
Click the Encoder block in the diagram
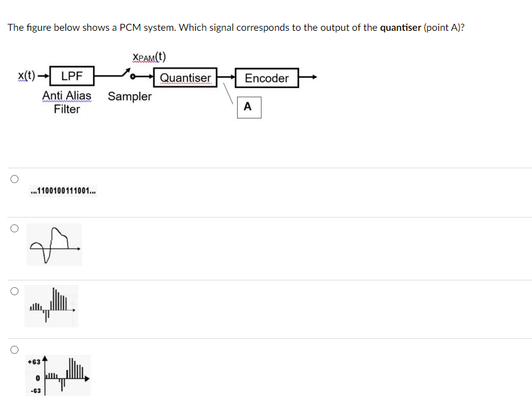pyautogui.click(x=267, y=78)
